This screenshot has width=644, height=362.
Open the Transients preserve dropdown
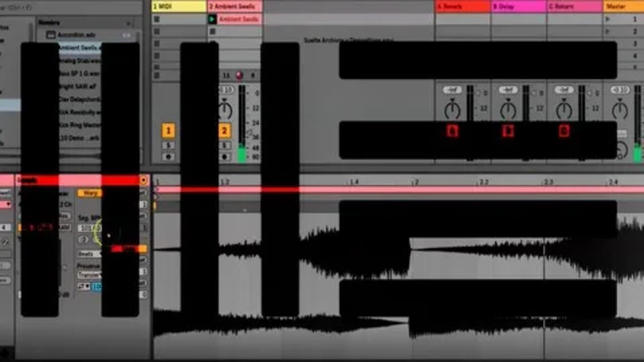click(89, 275)
